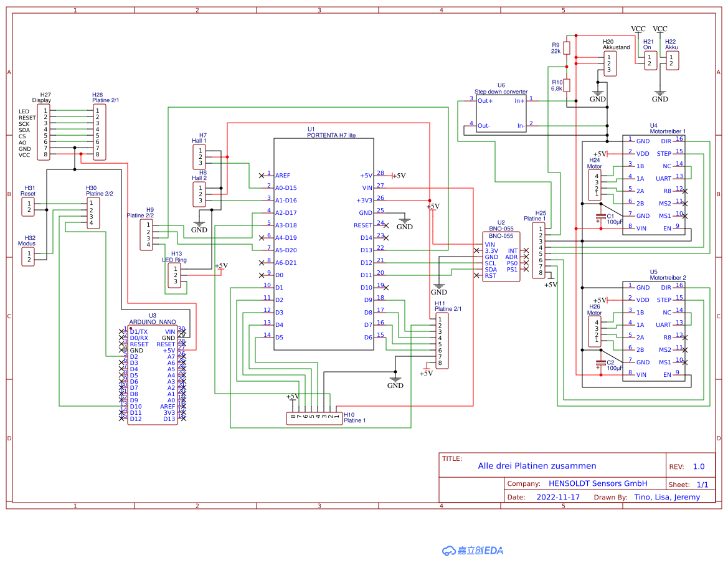The width and height of the screenshot is (728, 568).
Task: Select the GND symbol below H8 Hall 2
Action: [x=199, y=224]
